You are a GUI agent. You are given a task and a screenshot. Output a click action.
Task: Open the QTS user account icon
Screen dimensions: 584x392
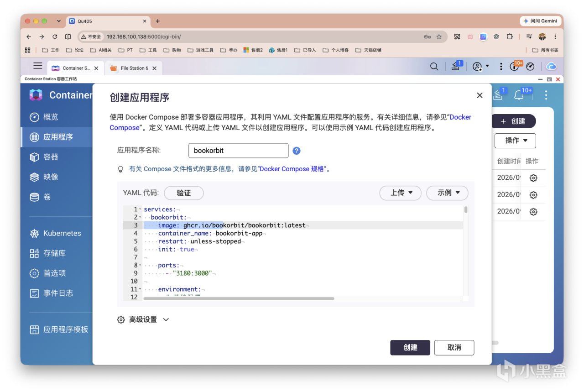(x=477, y=67)
